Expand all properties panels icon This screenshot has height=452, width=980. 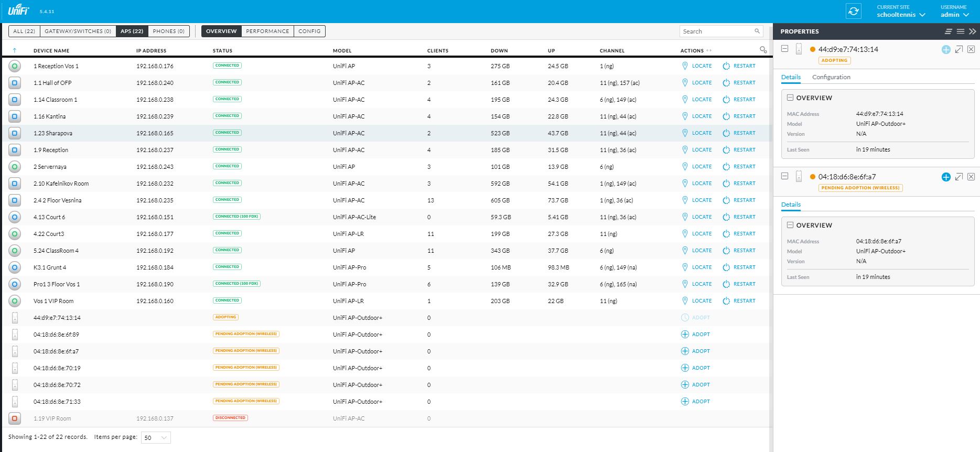(960, 31)
